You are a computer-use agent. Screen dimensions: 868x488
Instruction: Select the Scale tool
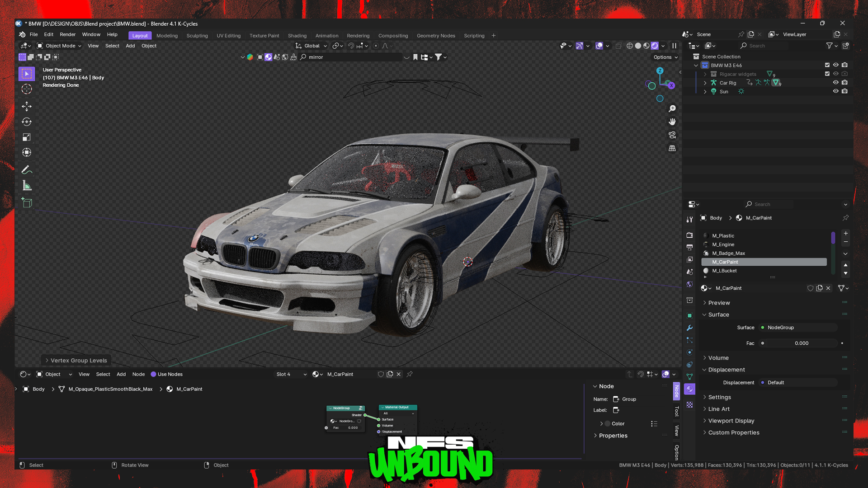tap(27, 137)
